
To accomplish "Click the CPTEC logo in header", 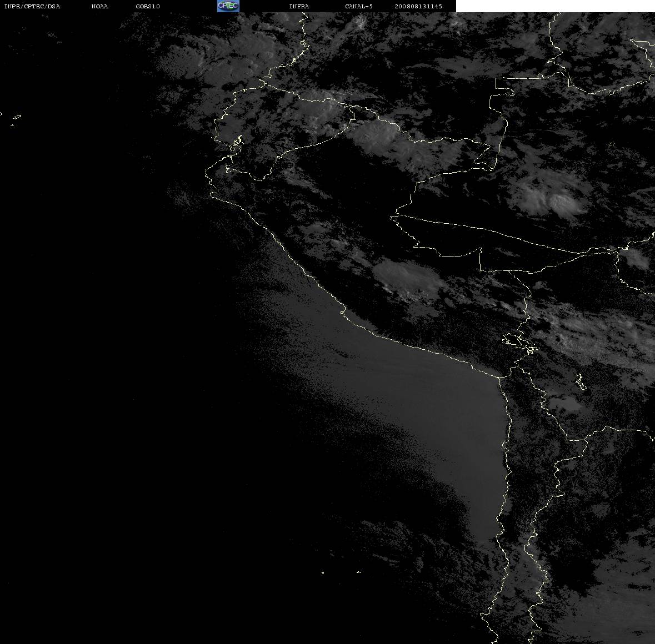I will click(228, 6).
